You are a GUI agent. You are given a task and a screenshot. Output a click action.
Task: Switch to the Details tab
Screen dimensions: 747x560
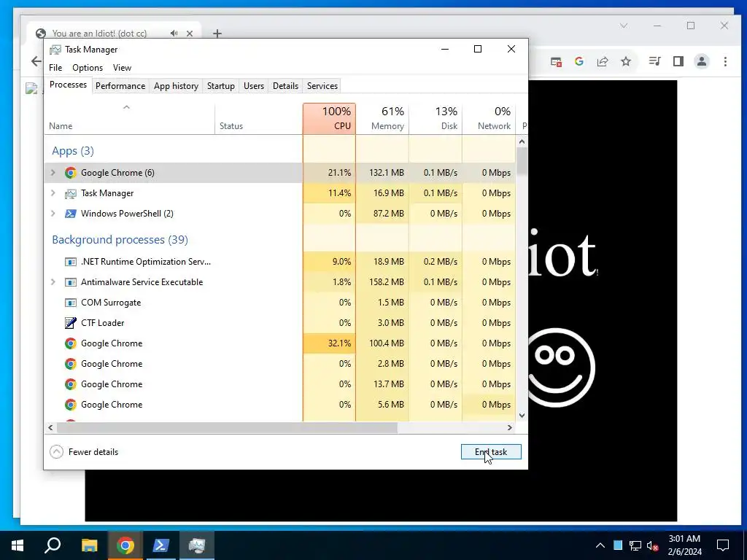(285, 86)
